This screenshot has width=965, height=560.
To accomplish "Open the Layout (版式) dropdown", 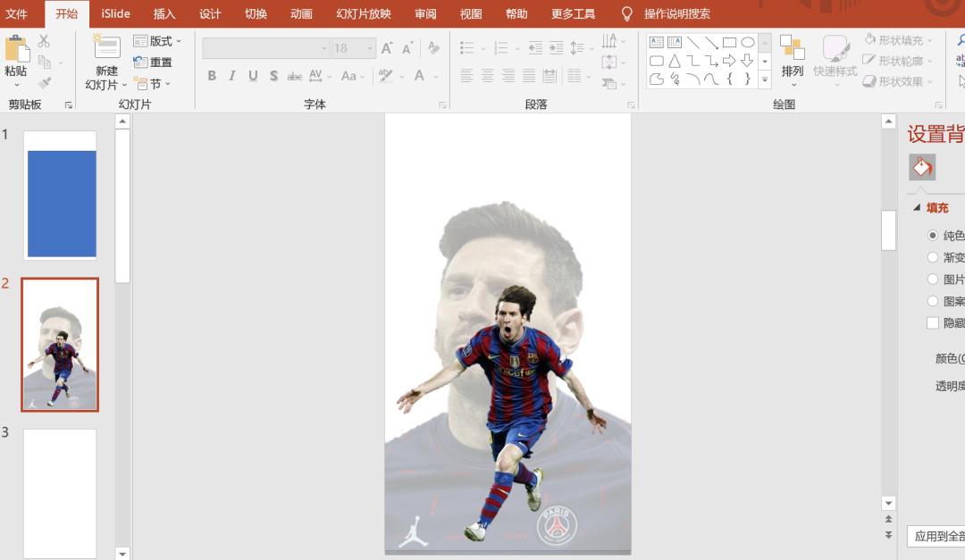I will pyautogui.click(x=157, y=41).
